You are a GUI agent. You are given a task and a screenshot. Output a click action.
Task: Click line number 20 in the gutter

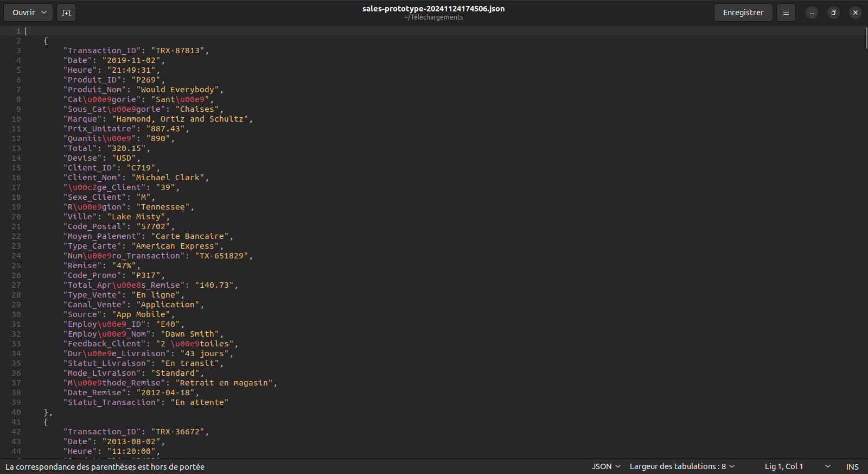tap(16, 217)
